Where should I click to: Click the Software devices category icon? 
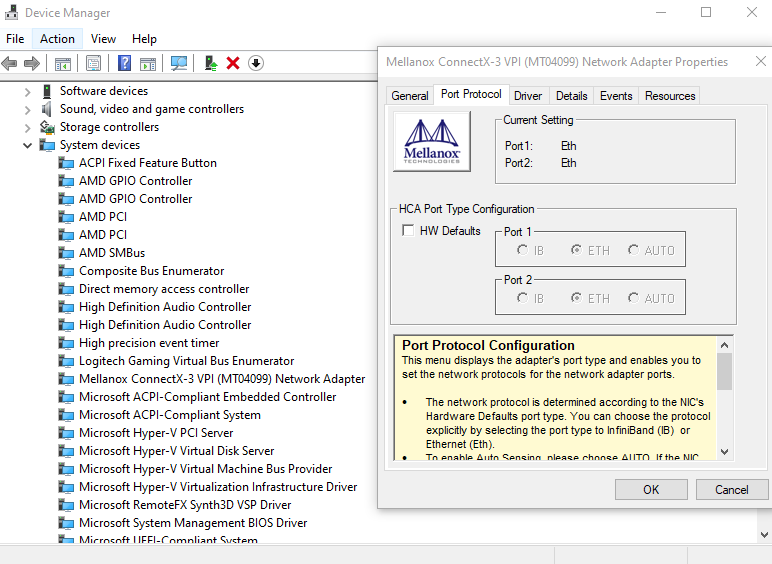(47, 91)
